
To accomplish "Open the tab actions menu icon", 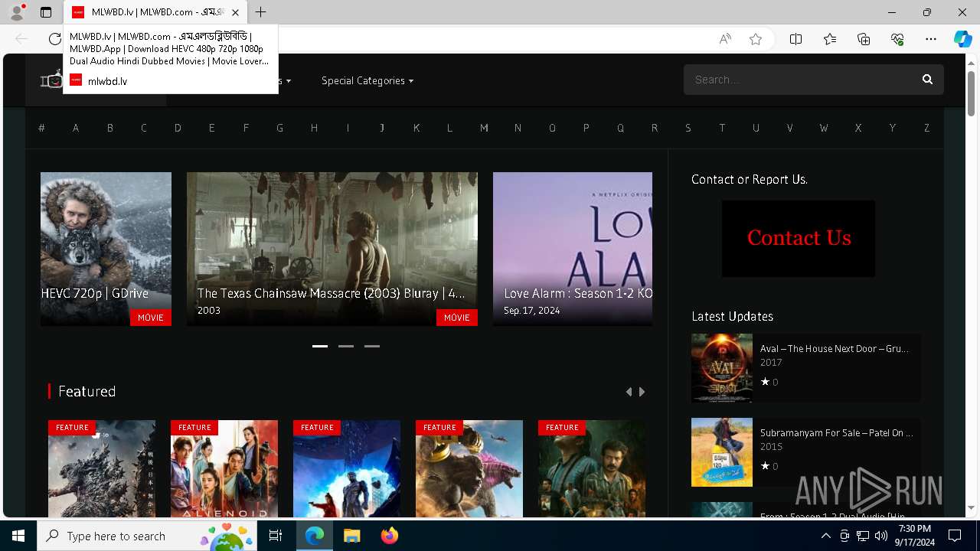I will (46, 12).
